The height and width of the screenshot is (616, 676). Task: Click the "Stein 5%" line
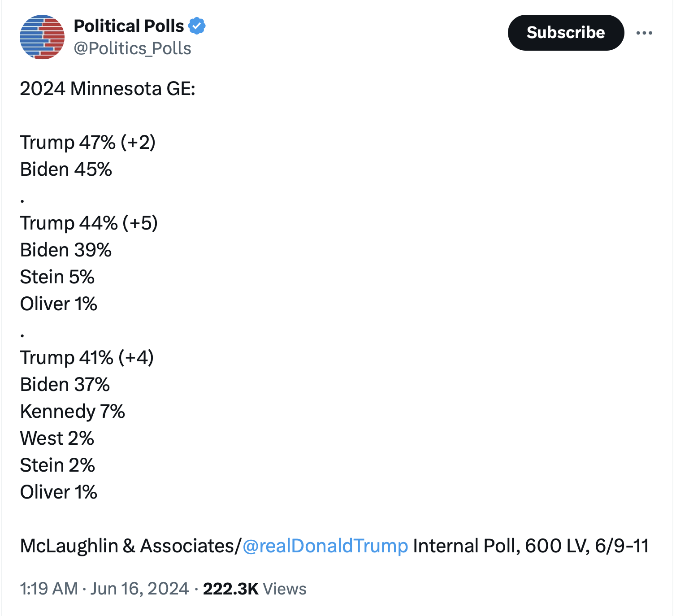(x=57, y=277)
